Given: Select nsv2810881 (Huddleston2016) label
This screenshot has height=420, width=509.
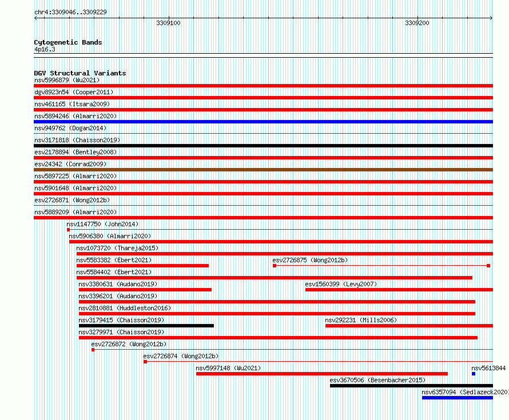Looking at the screenshot, I should (x=125, y=308).
